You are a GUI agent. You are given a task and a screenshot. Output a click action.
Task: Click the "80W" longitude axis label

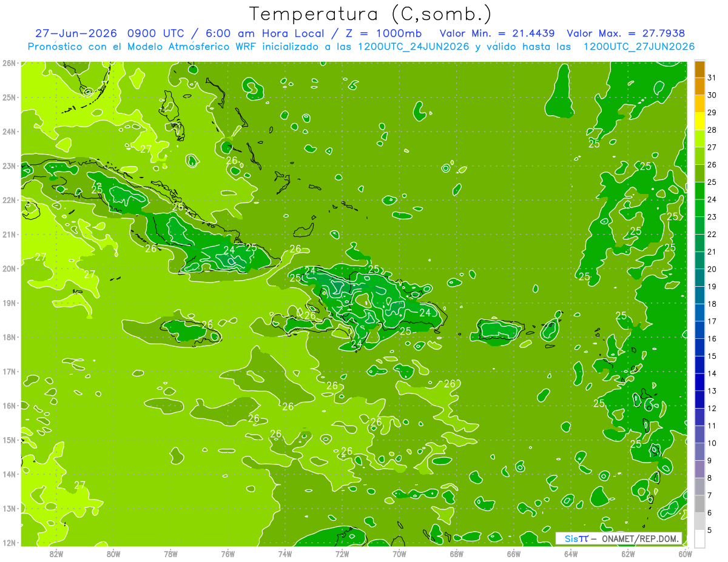[113, 554]
